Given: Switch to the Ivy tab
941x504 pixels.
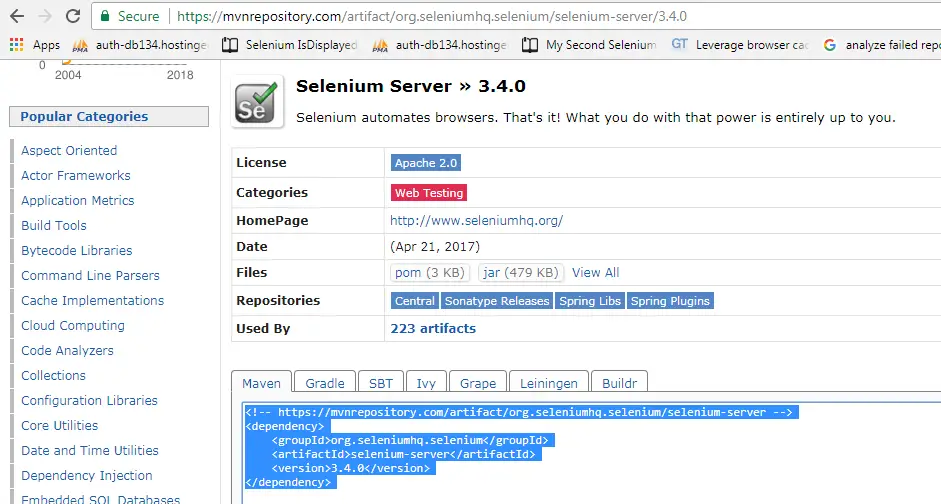Looking at the screenshot, I should click(x=426, y=383).
